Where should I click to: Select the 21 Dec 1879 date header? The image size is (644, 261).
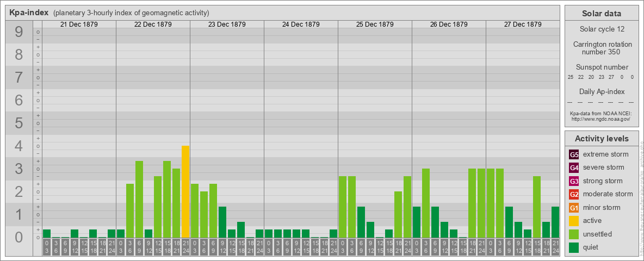pos(79,24)
